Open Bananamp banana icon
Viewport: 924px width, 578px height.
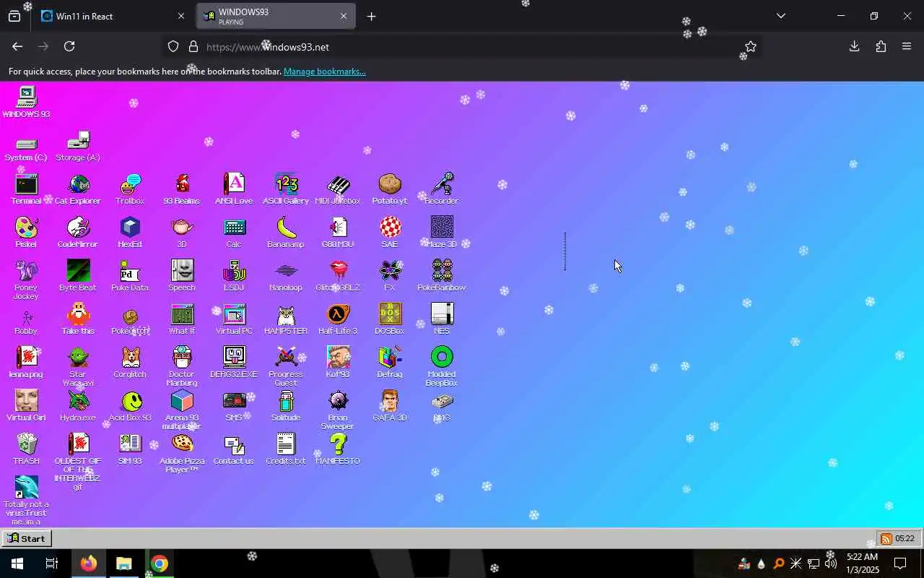[286, 233]
